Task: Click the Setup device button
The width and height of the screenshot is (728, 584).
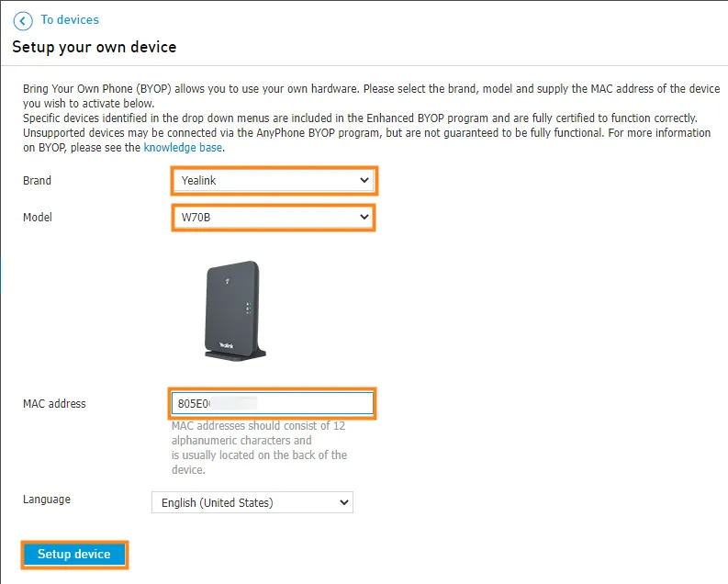Action: click(74, 555)
